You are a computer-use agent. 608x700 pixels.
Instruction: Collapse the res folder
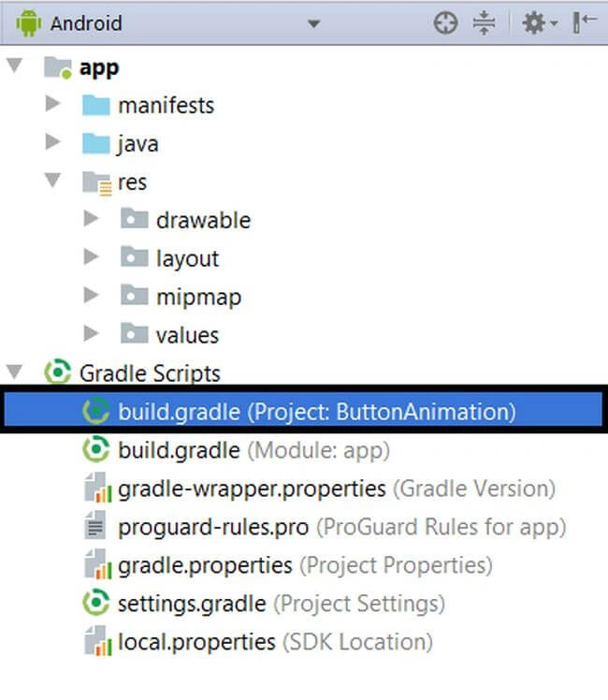(x=52, y=181)
